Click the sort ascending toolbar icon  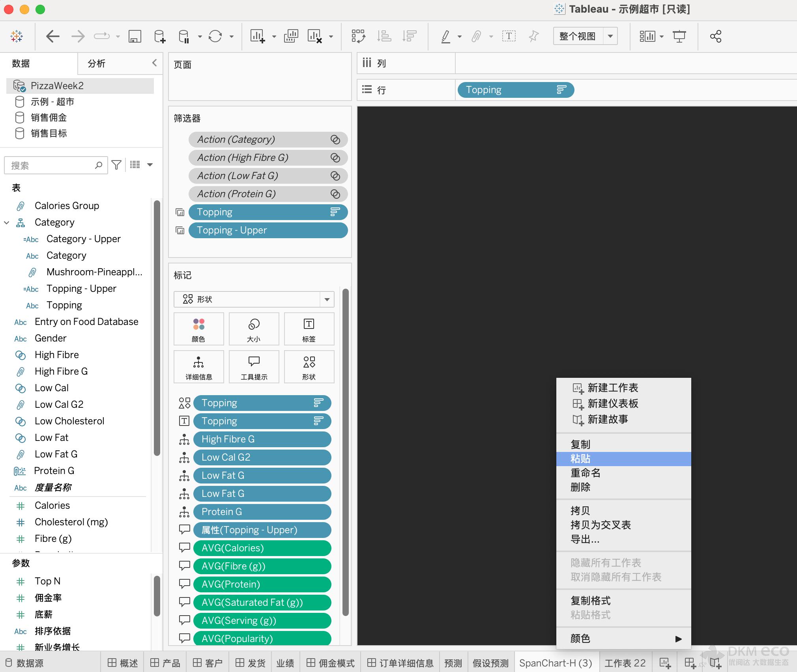coord(384,36)
